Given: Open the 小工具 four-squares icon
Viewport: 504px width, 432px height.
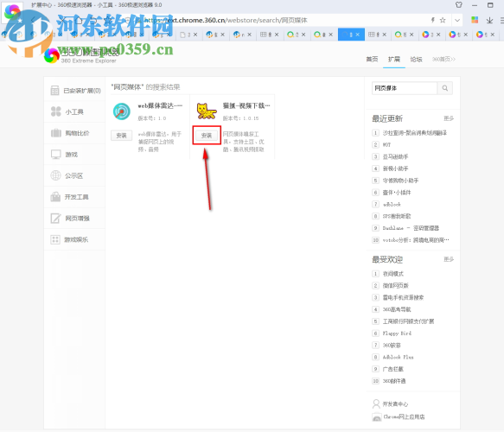Looking at the screenshot, I should (x=56, y=111).
